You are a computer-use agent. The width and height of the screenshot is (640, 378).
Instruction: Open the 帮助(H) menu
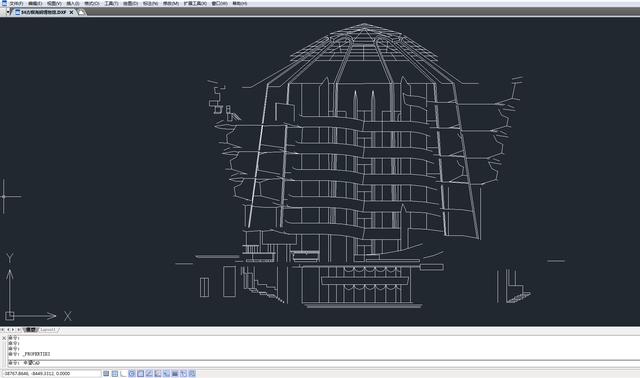coord(240,3)
